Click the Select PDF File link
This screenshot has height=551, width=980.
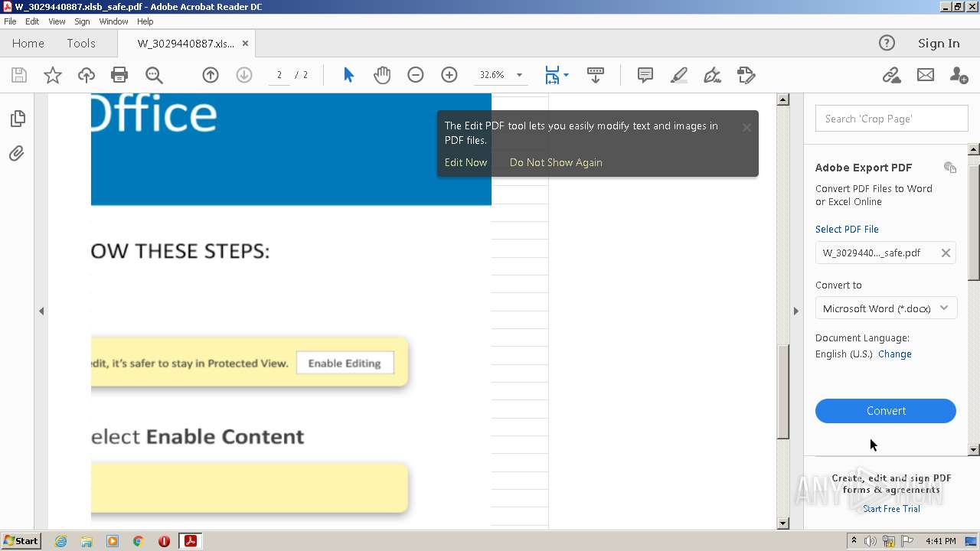click(x=847, y=229)
